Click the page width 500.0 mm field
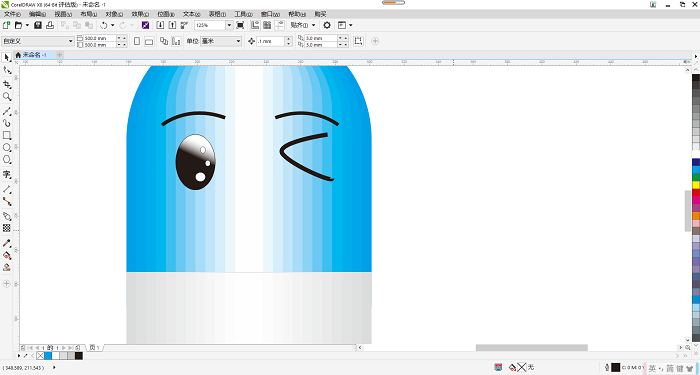The image size is (700, 375). (x=100, y=38)
